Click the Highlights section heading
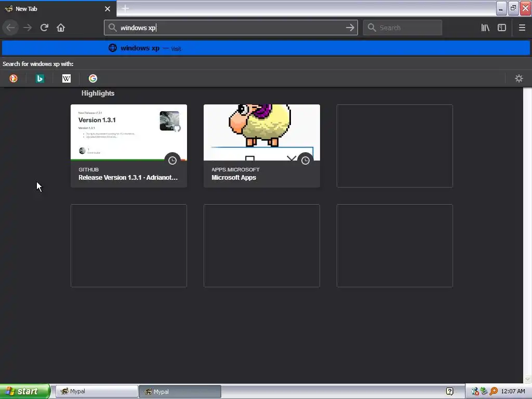This screenshot has width=532, height=399. pos(98,94)
